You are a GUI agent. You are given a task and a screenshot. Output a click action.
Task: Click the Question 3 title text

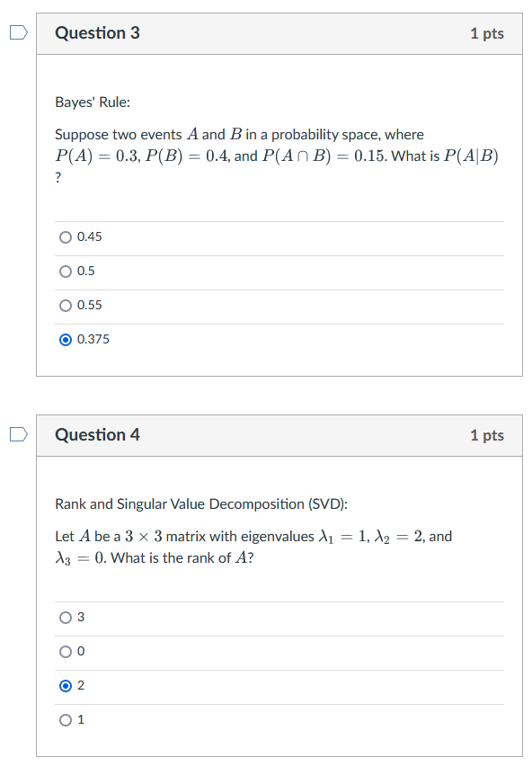tap(97, 33)
